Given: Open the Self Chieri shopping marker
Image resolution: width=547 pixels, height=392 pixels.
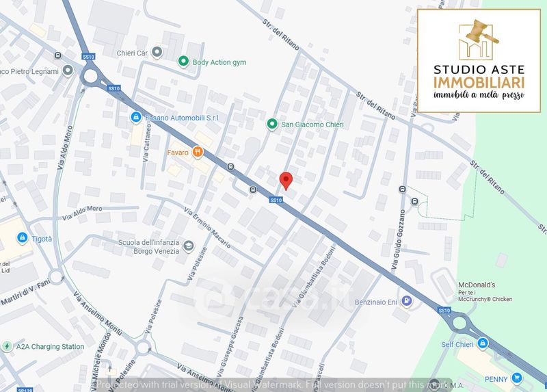Looking at the screenshot, I should point(483,343).
